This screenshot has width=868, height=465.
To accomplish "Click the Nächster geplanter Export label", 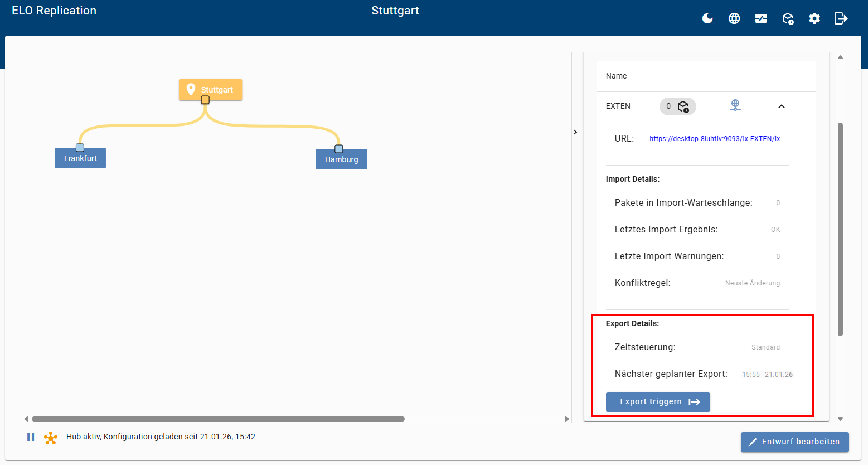I will 671,374.
